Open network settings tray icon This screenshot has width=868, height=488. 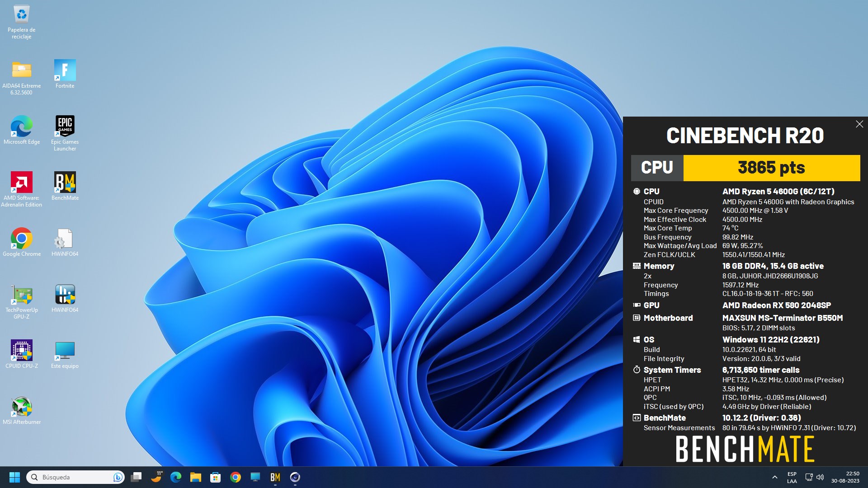[809, 477]
